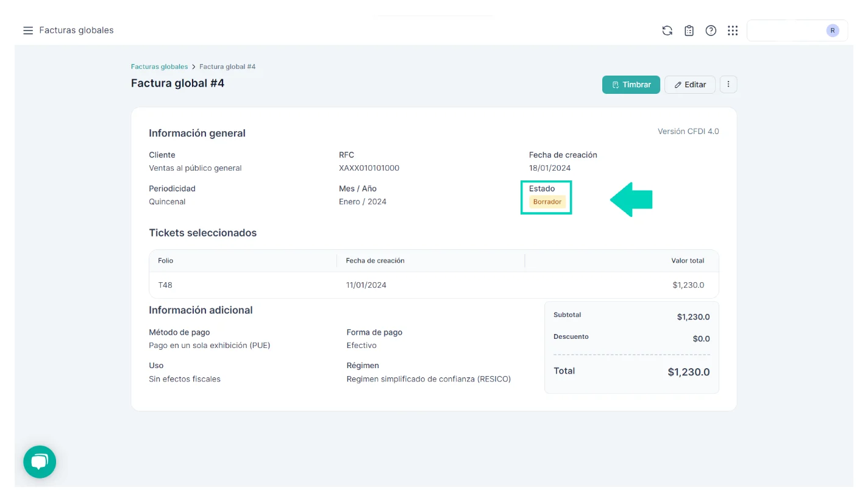Click the creation date 18/01/2024
This screenshot has width=868, height=501.
click(x=550, y=168)
